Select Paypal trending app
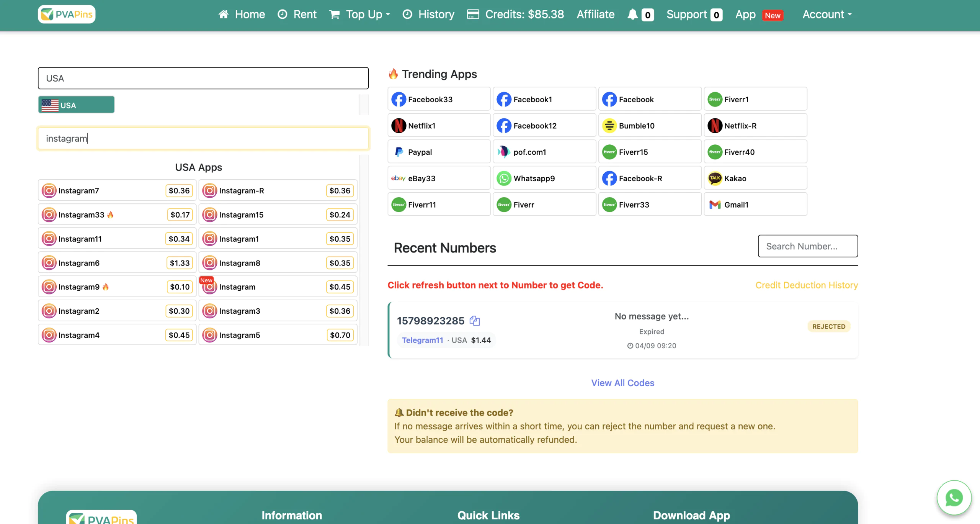980x524 pixels. point(439,152)
